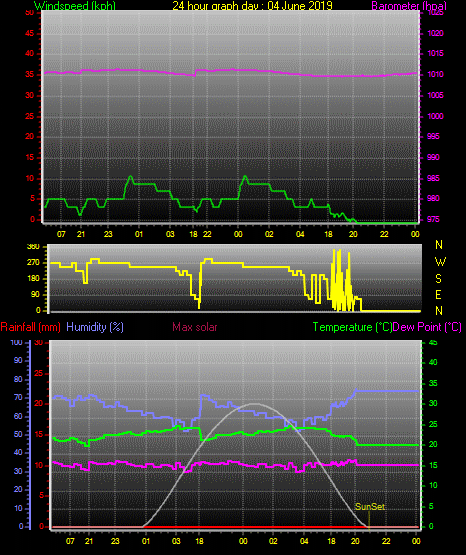Viewport: 466px width, 555px height.
Task: Select barometer axis value 995
Action: 433,136
